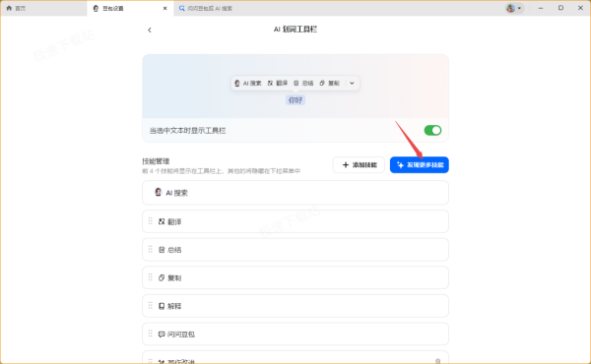Open the user avatar dropdown in title bar
Image resolution: width=591 pixels, height=364 pixels.
514,8
